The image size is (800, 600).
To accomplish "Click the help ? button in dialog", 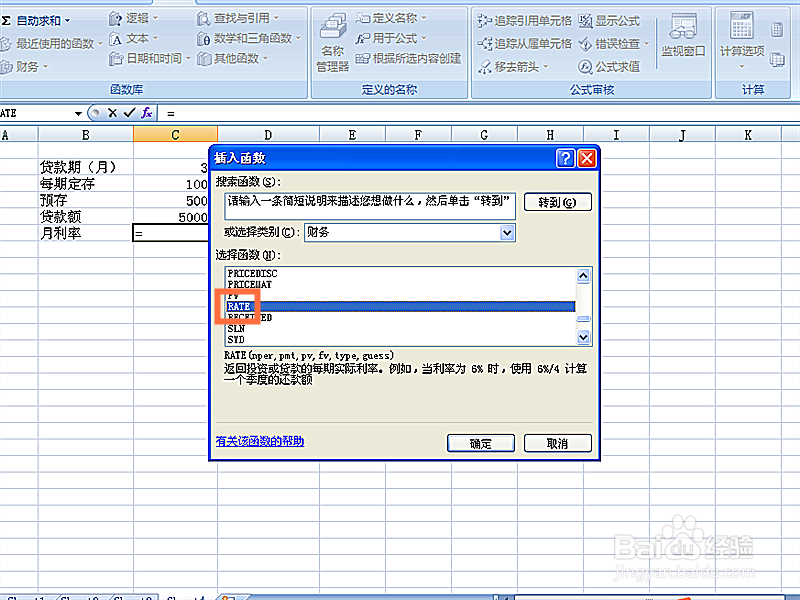I will (565, 158).
